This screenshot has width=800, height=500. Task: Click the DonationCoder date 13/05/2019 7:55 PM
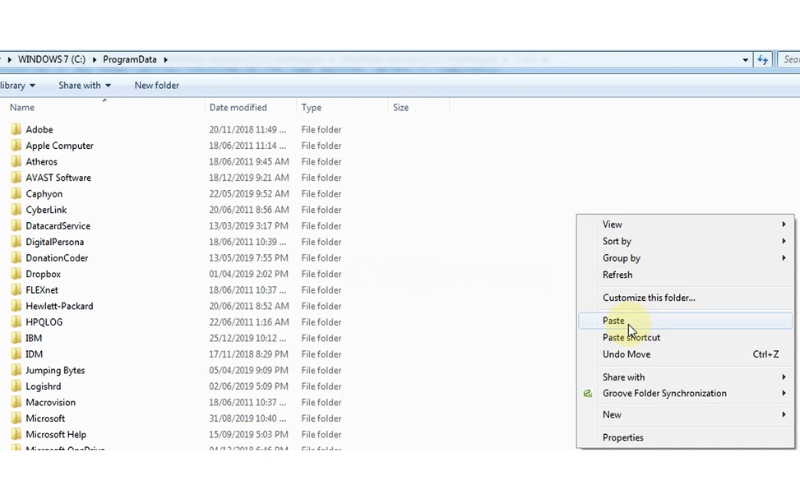pyautogui.click(x=248, y=258)
